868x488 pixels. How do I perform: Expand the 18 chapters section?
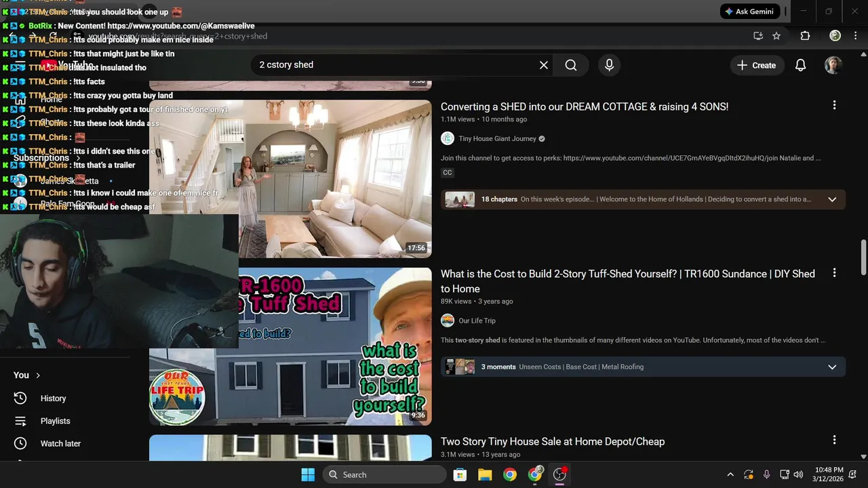pyautogui.click(x=832, y=199)
